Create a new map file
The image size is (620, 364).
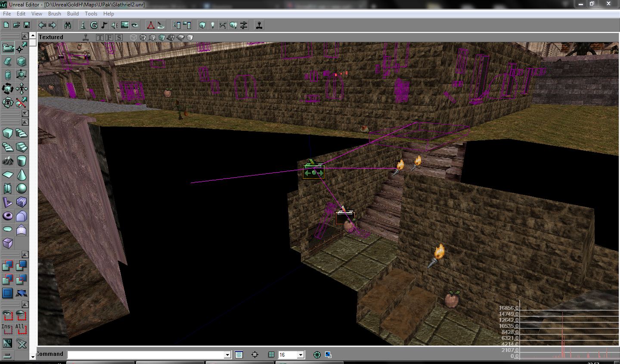[x=6, y=25]
